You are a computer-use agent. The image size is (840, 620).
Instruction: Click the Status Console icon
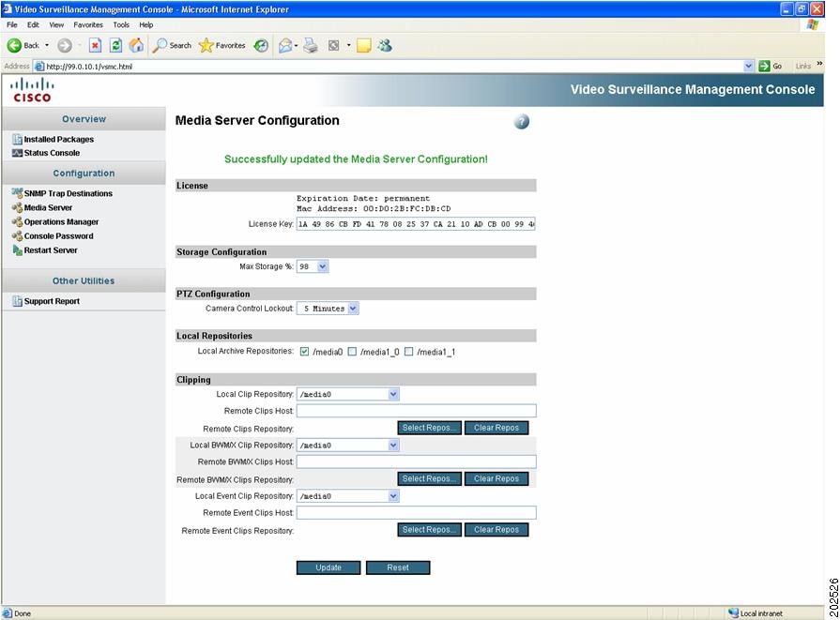(17, 153)
